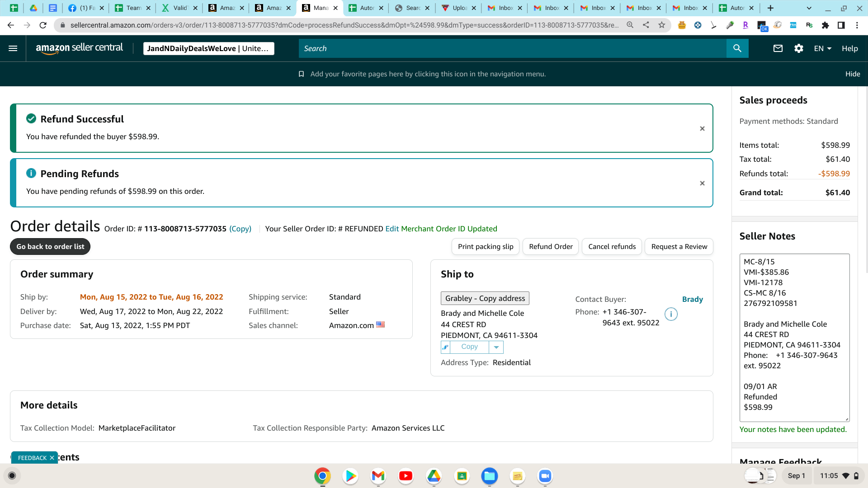
Task: Toggle the browser side panel
Action: [x=841, y=25]
